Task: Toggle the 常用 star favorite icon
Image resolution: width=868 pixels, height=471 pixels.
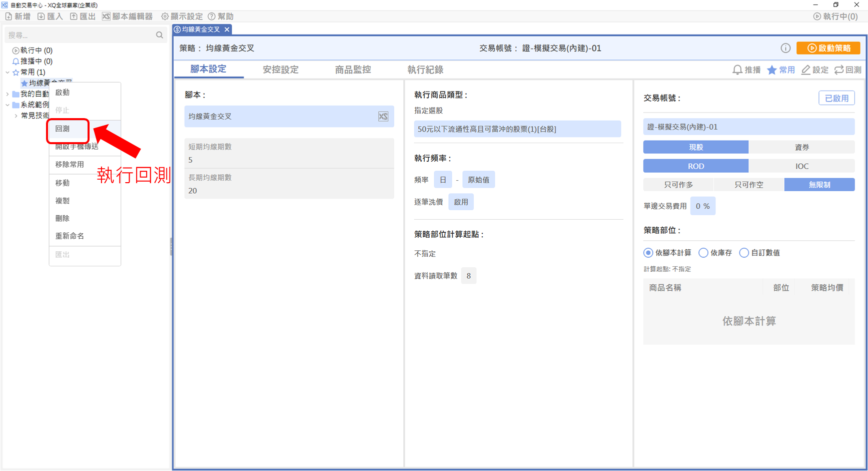Action: pos(772,70)
